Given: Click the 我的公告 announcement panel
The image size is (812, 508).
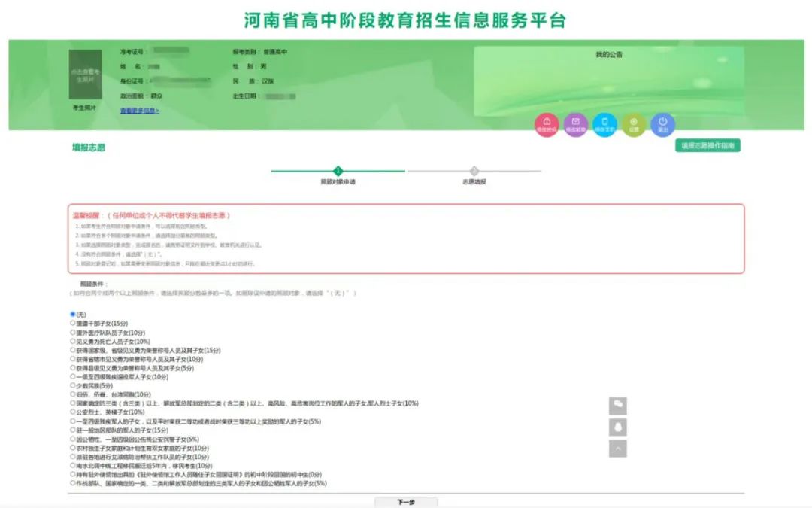Looking at the screenshot, I should pos(609,81).
